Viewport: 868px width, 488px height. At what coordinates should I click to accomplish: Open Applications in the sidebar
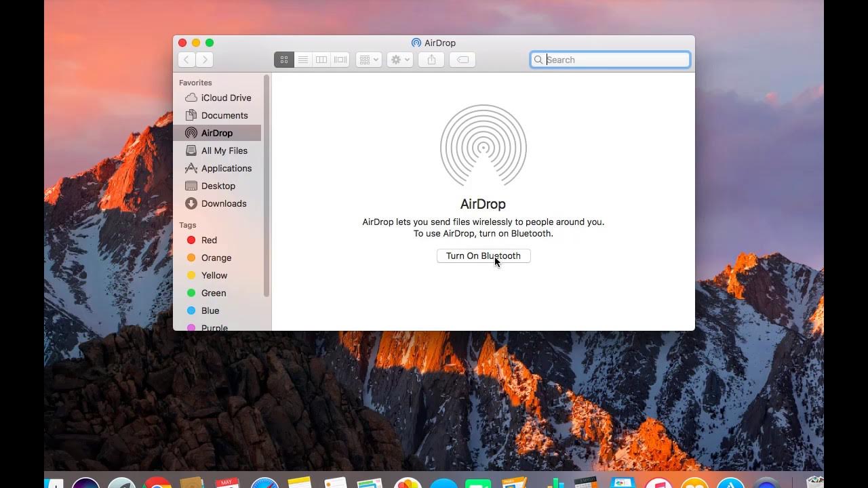[x=218, y=168]
